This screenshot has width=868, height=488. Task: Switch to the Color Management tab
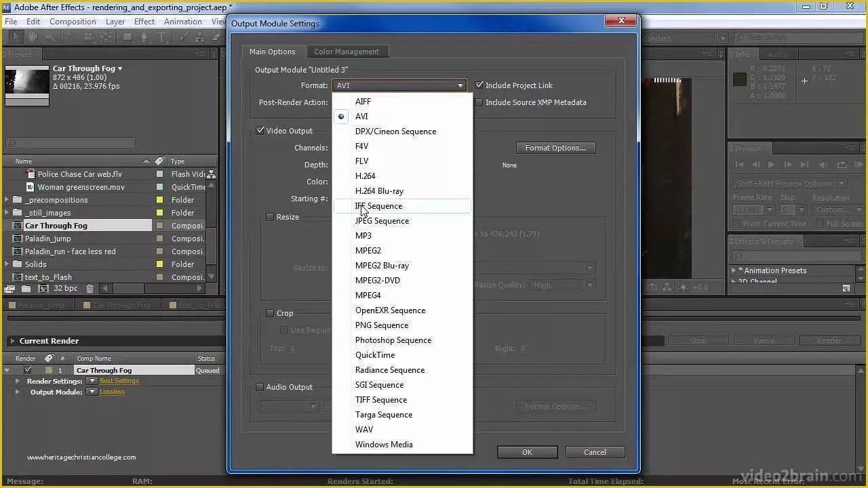347,52
